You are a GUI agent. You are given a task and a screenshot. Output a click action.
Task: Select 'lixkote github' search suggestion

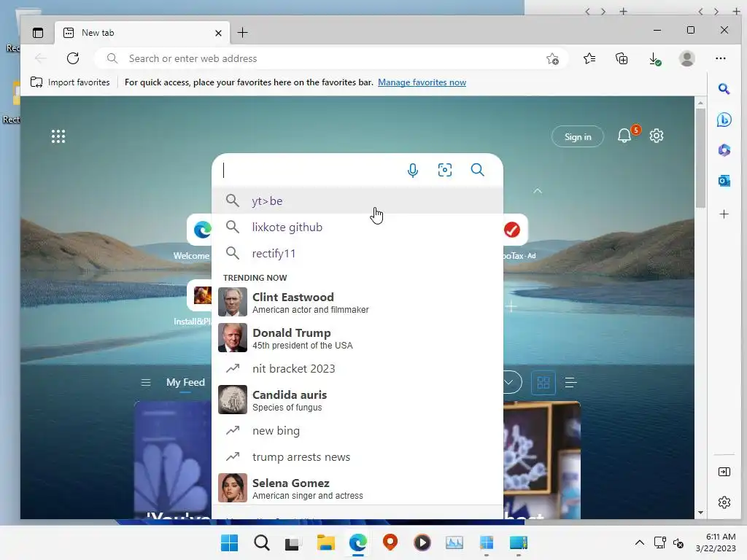tap(357, 227)
